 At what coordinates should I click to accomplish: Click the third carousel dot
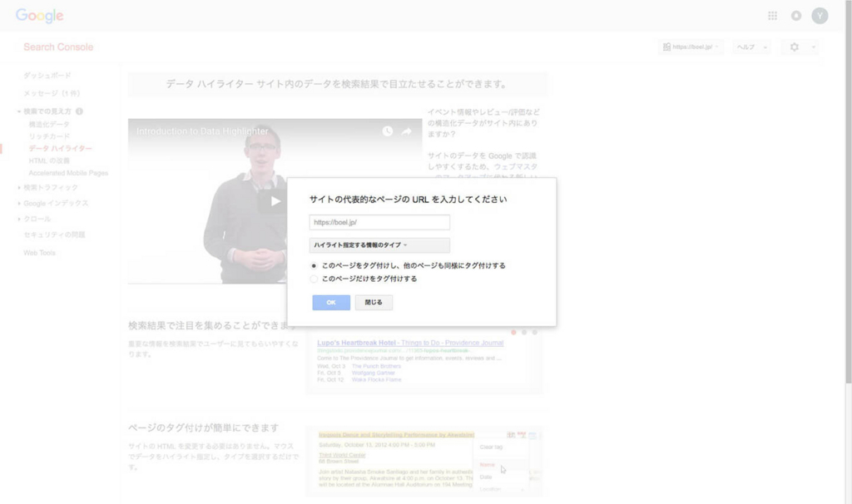tap(535, 333)
